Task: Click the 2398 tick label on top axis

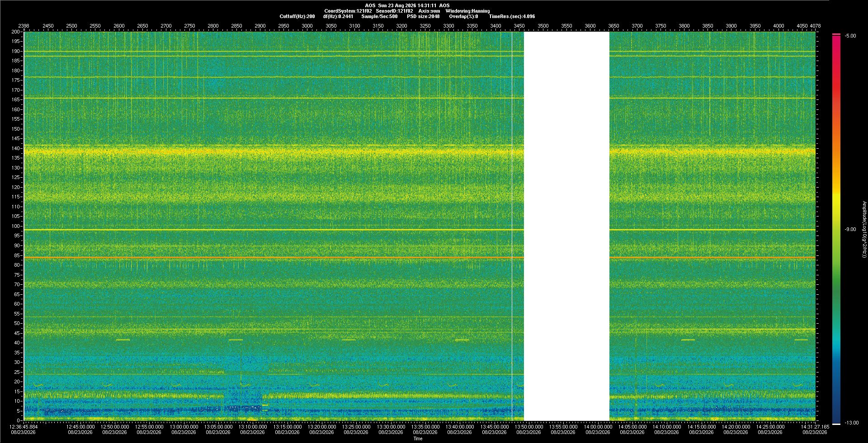Action: (24, 26)
